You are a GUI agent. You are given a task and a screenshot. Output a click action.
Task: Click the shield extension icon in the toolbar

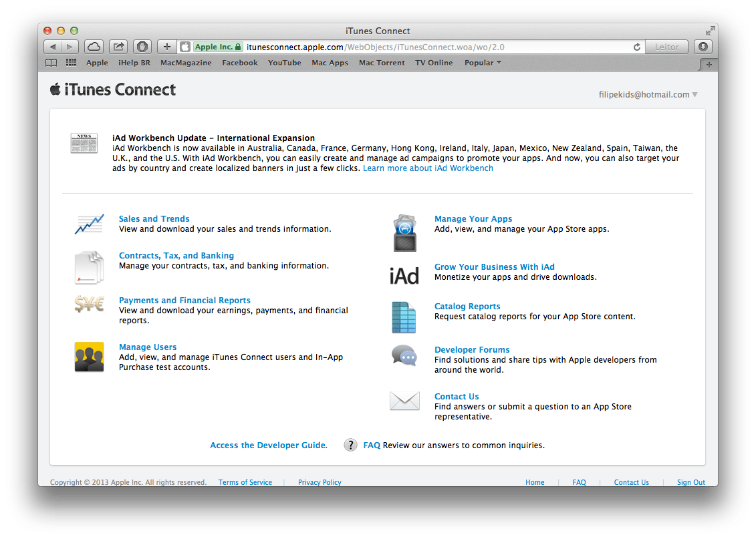(142, 47)
